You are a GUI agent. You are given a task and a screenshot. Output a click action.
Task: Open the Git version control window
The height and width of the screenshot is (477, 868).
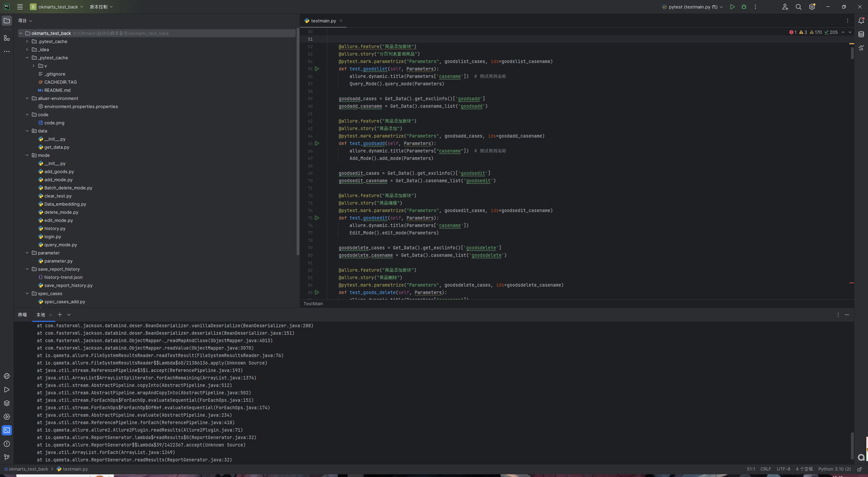tap(7, 457)
